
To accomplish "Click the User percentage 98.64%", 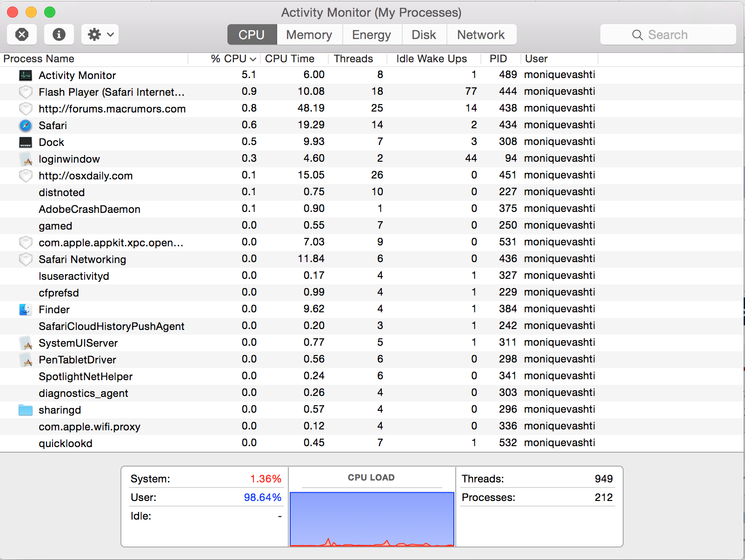I will pyautogui.click(x=263, y=497).
